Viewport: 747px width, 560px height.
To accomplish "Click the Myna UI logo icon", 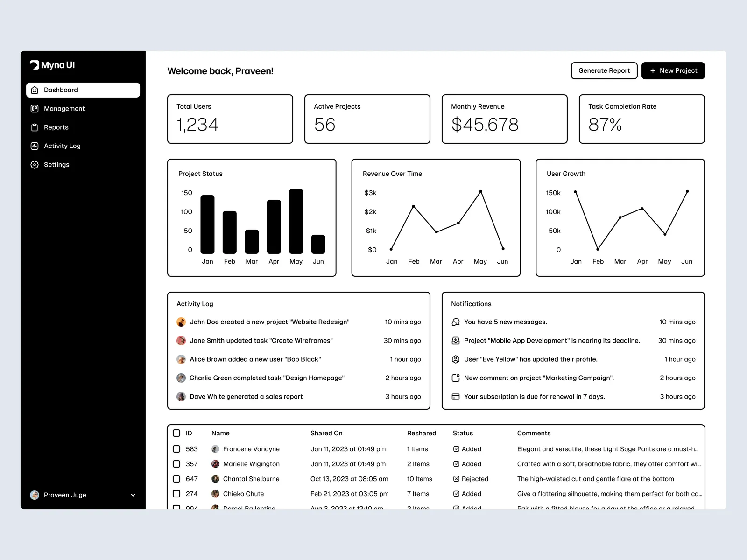I will (x=35, y=65).
